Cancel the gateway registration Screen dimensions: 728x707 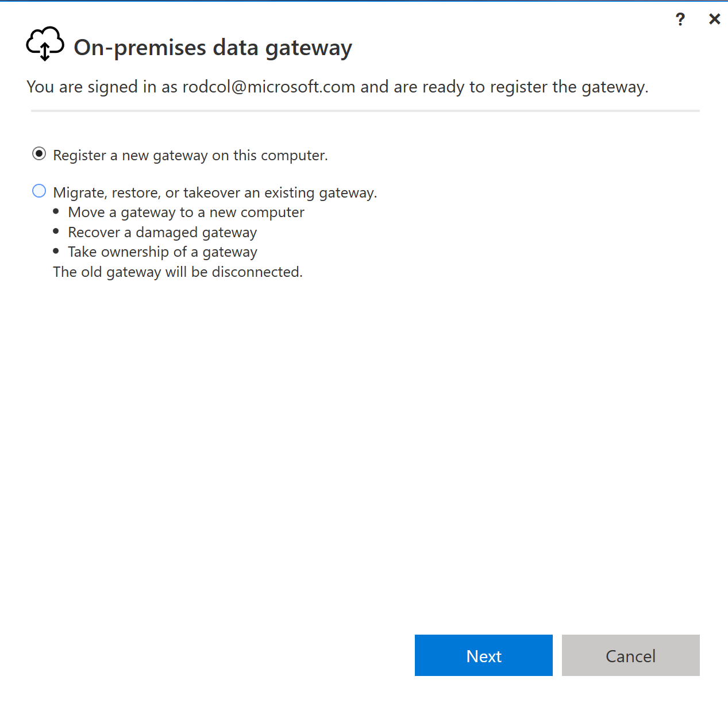(x=630, y=655)
